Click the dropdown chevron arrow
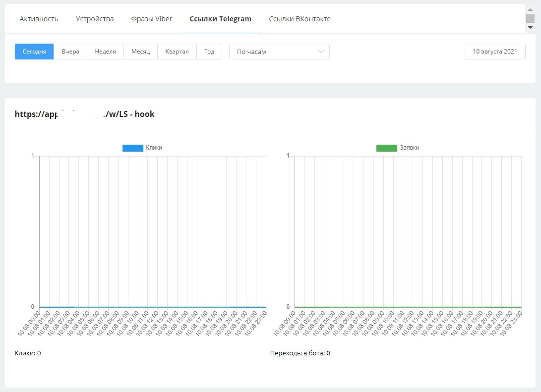The width and height of the screenshot is (541, 392). 321,52
